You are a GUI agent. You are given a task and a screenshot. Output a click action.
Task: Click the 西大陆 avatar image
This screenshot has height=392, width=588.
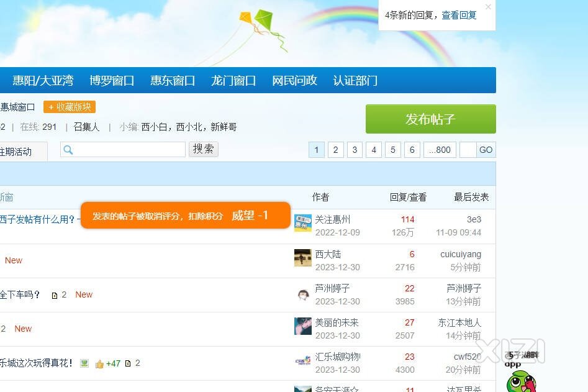[x=303, y=258]
